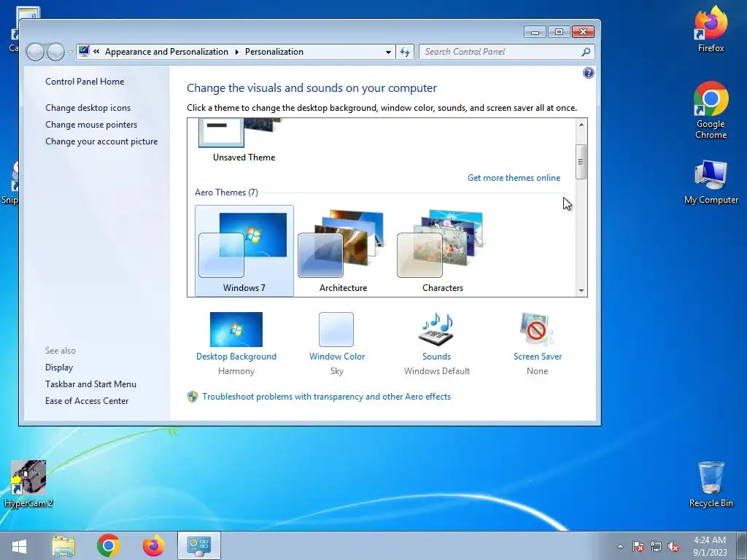Click the Forward navigation button
Screen dimensions: 747x560
(x=55, y=52)
